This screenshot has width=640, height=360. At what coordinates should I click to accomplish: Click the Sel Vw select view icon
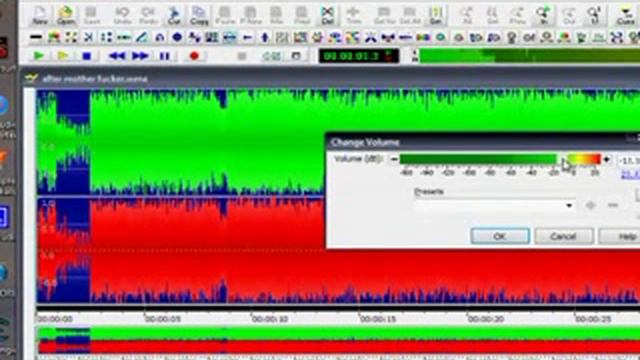384,16
